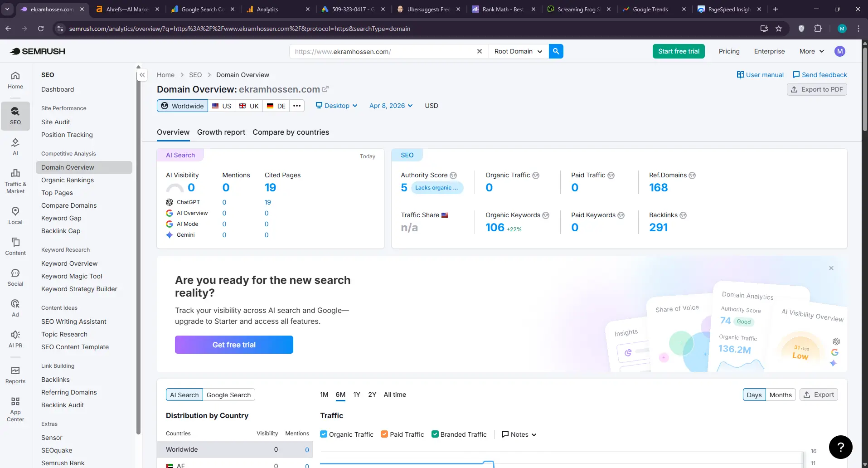Close the free trial promo banner
The height and width of the screenshot is (468, 868).
click(x=831, y=268)
